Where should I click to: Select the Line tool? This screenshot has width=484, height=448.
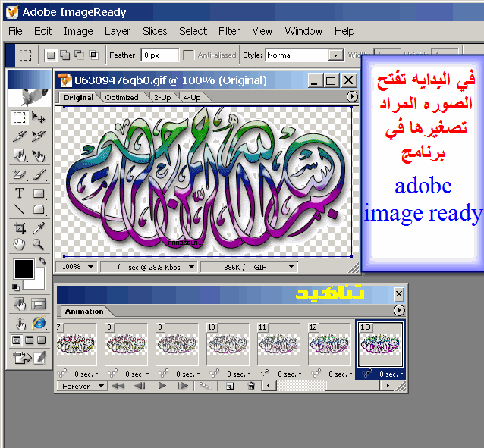pos(20,209)
